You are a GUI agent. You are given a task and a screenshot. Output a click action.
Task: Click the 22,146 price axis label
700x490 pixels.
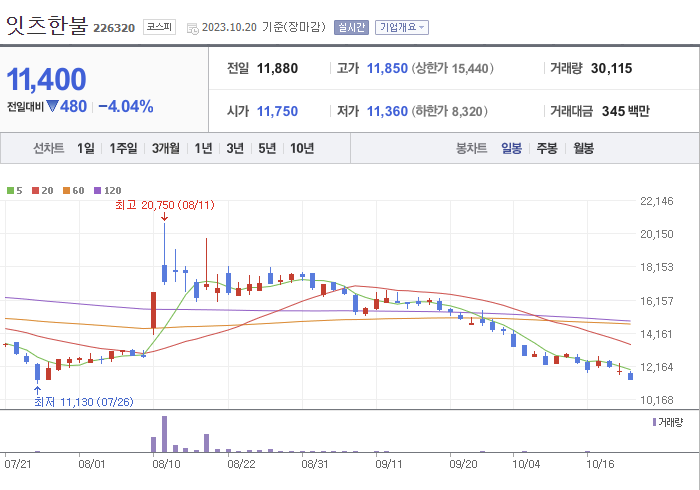pos(657,201)
